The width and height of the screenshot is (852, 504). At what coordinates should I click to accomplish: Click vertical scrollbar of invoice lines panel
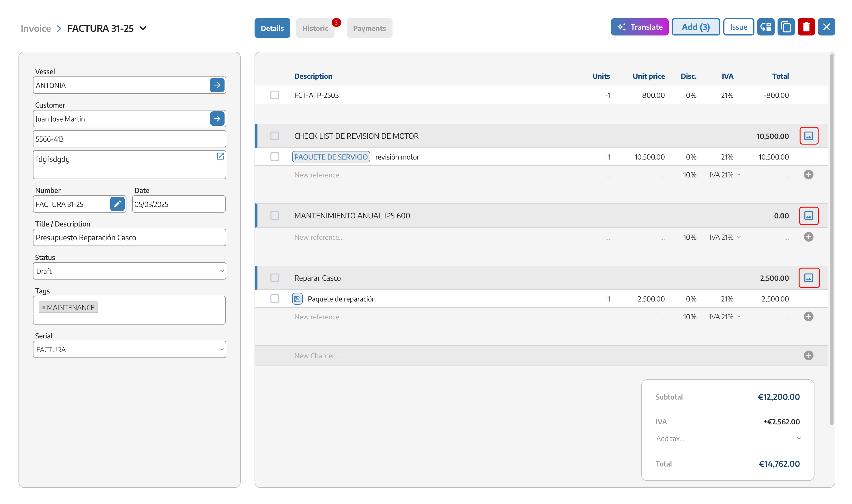pyautogui.click(x=831, y=239)
